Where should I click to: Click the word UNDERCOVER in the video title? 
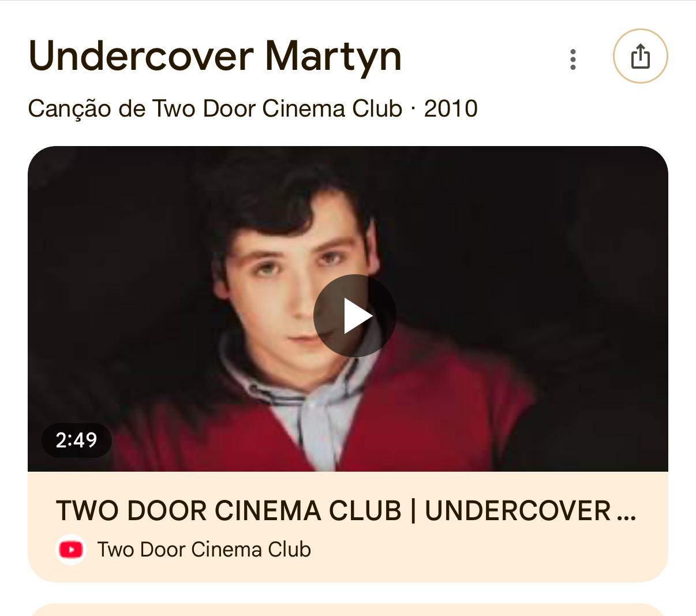pos(518,511)
